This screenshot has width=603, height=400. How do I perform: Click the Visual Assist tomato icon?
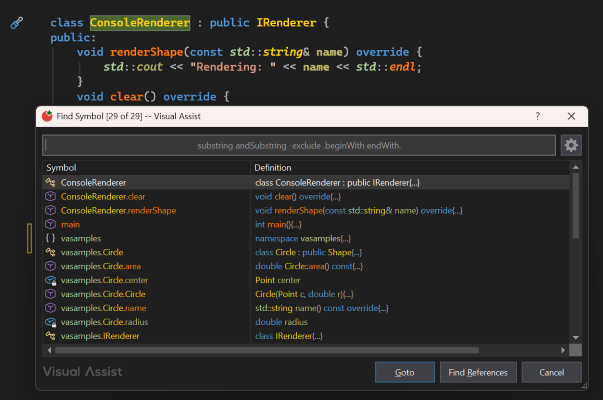[x=47, y=117]
